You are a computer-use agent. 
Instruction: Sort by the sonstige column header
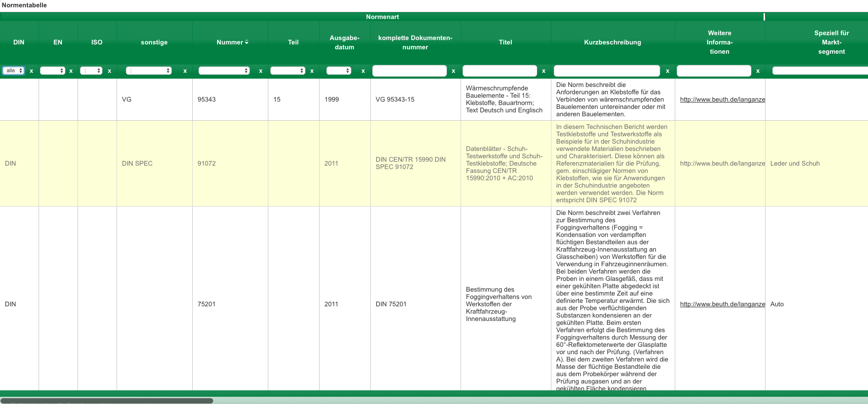[x=154, y=43]
